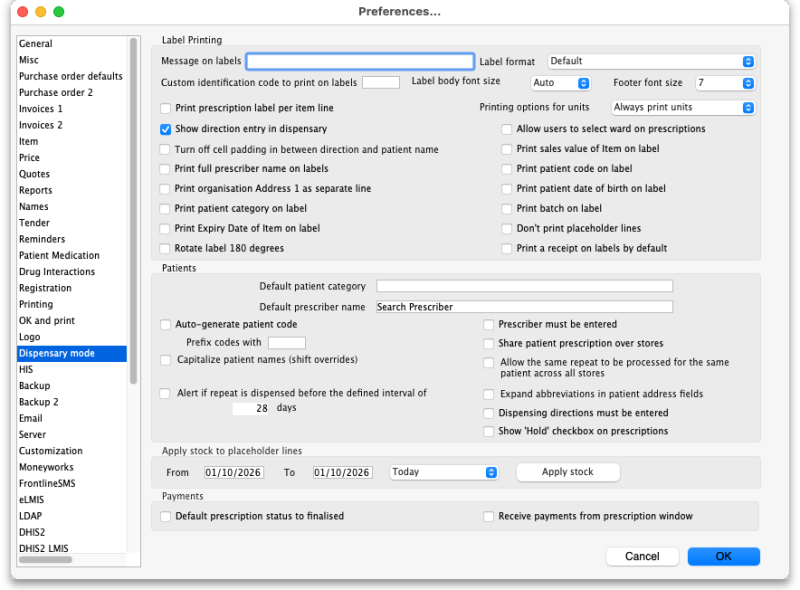Viewport: 800px width, 590px height.
Task: Uncheck Show direction entry in dispensary
Action: [x=165, y=129]
